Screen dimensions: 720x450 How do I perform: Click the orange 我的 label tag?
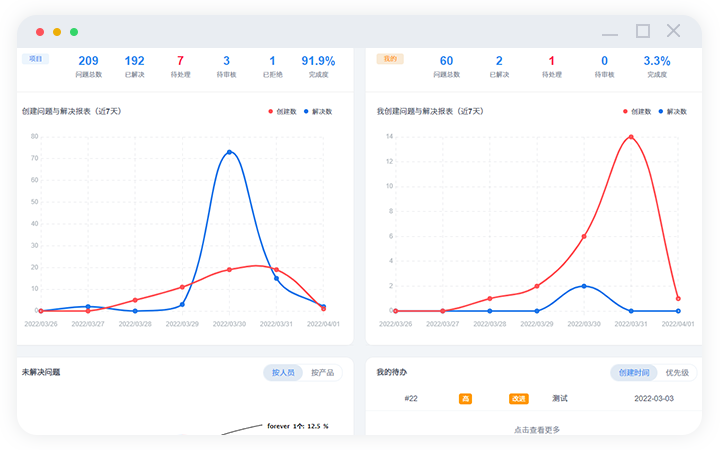coord(390,59)
